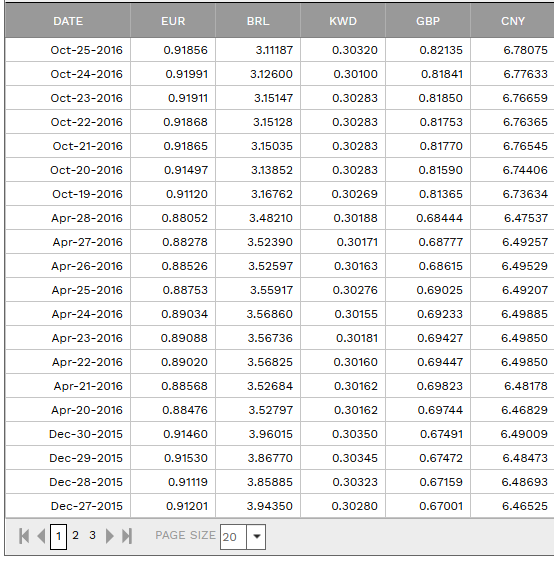Sort by the DATE column header
This screenshot has height=561, width=554.
pyautogui.click(x=68, y=21)
